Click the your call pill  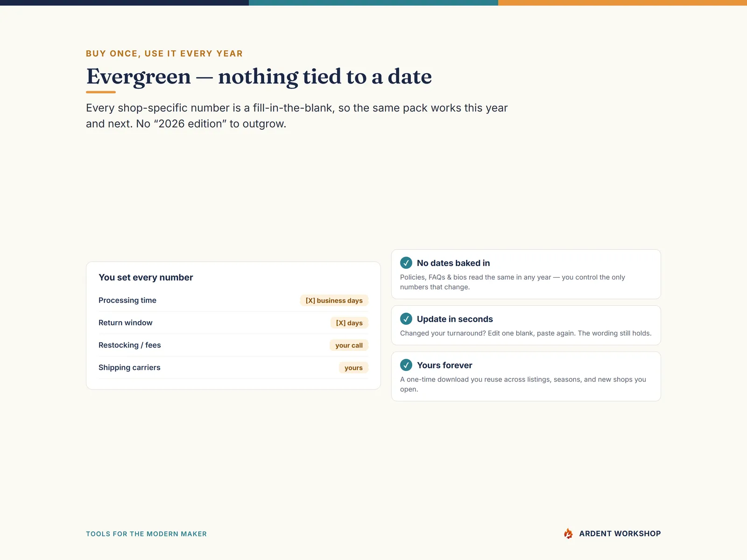(x=349, y=345)
